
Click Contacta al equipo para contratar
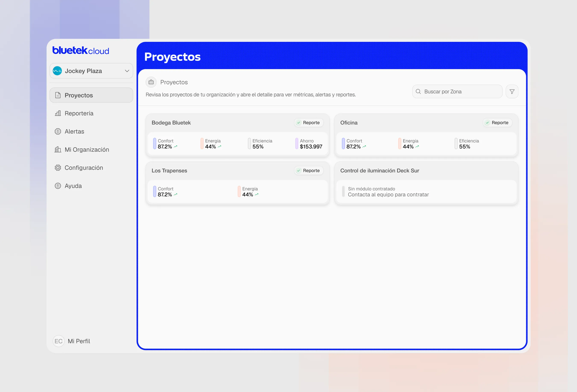click(388, 195)
